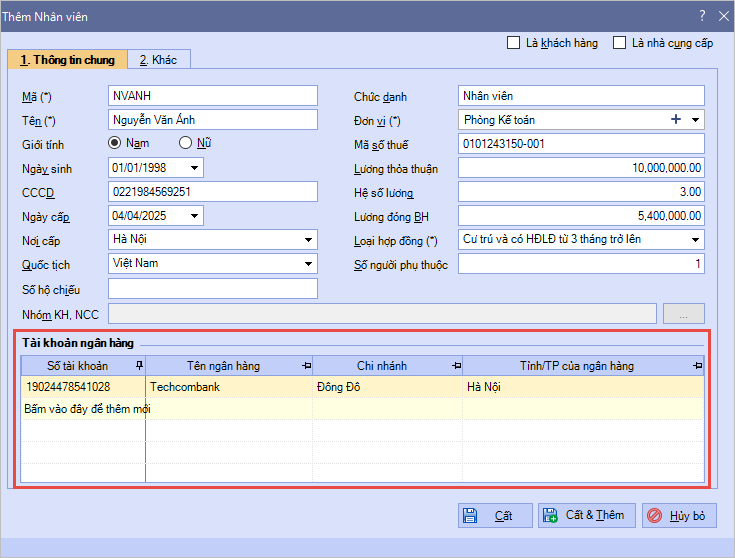This screenshot has width=735, height=558.
Task: Switch to the Khác tab
Action: point(159,60)
